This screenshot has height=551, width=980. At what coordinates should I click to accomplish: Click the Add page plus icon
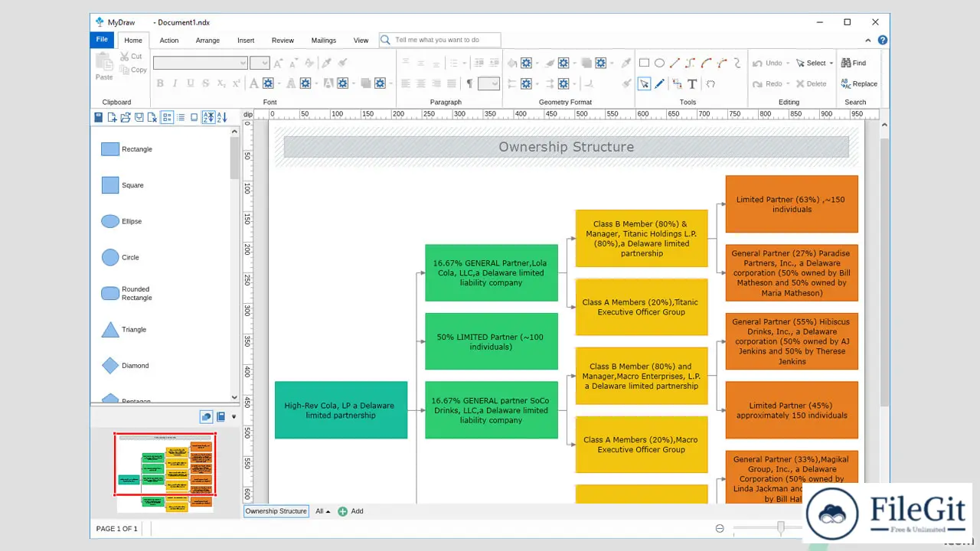343,511
